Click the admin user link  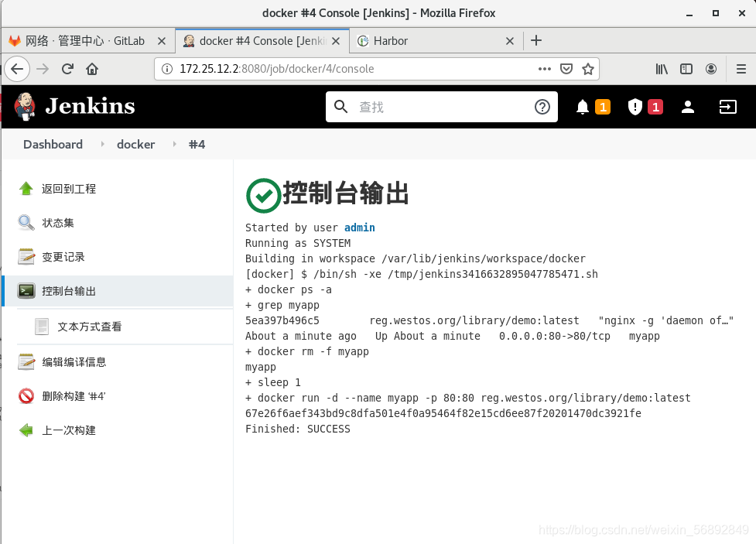pyautogui.click(x=359, y=228)
